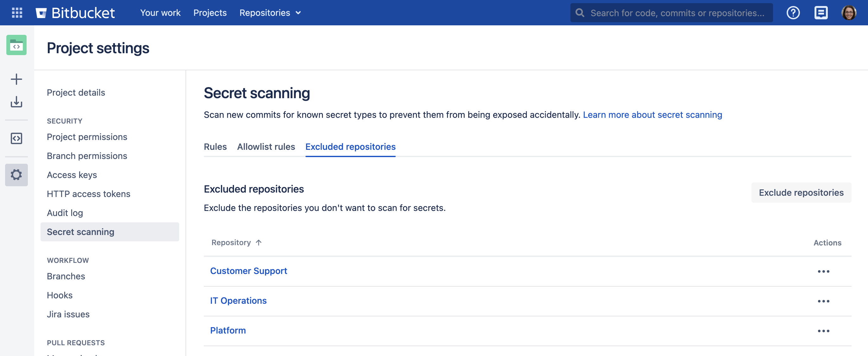868x356 pixels.
Task: Expand the Repositories dropdown menu
Action: click(270, 13)
